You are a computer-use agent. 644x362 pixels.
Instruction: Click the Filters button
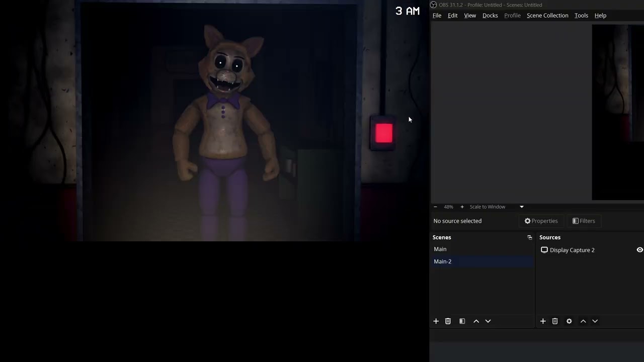pyautogui.click(x=584, y=221)
